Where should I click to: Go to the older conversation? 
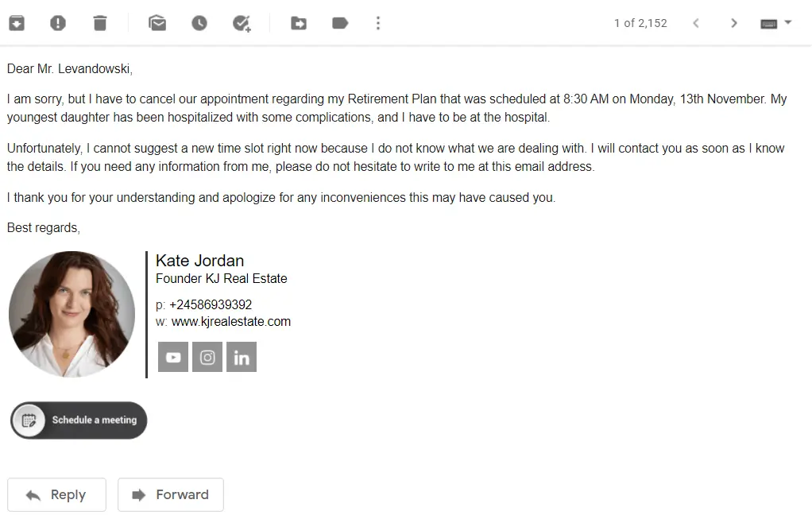point(734,22)
